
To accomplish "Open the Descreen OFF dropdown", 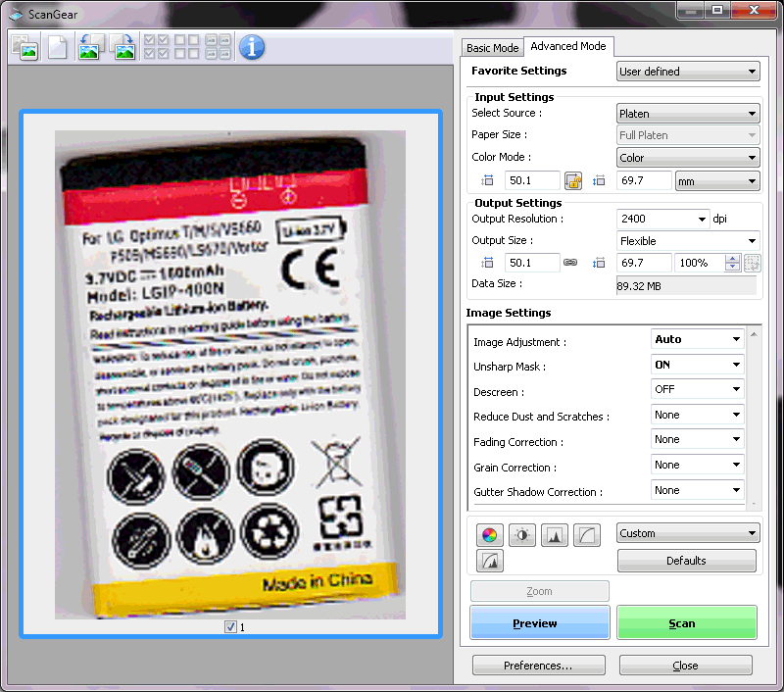I will (x=697, y=389).
